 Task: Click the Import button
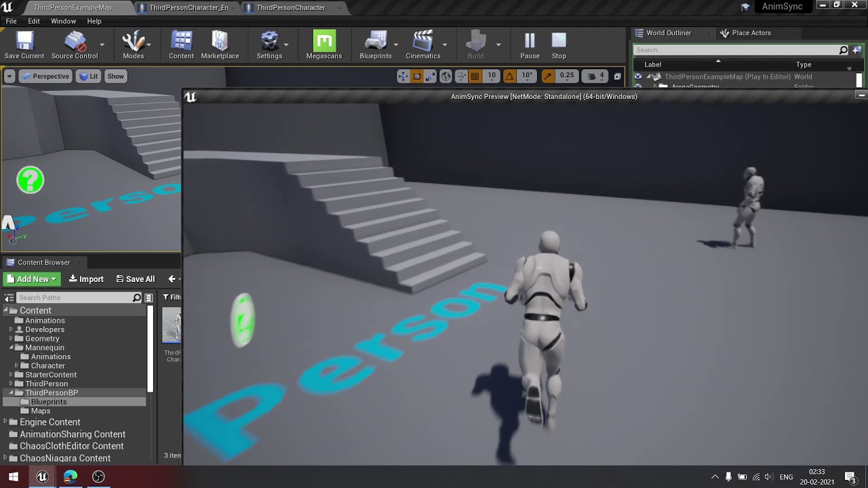click(x=86, y=279)
